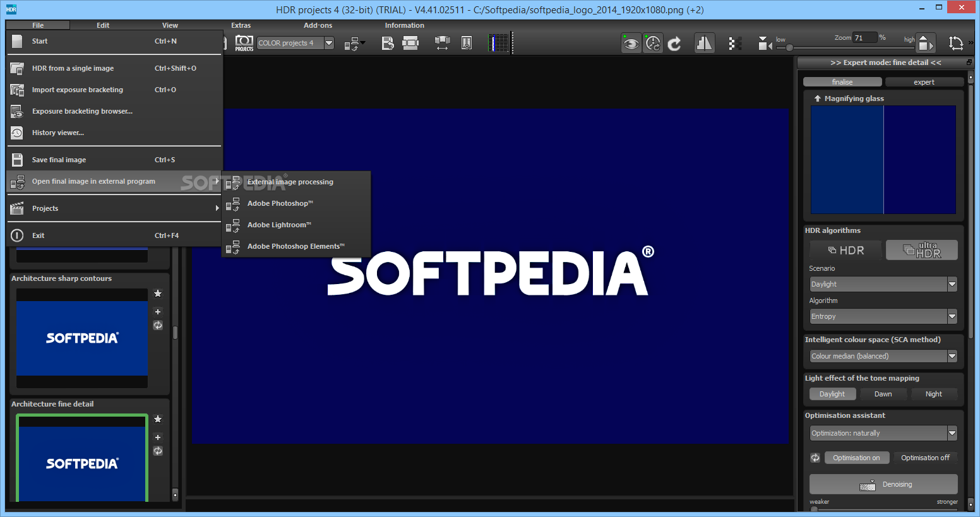Open the History viewer entry
Viewport: 980px width, 517px height.
[114, 133]
